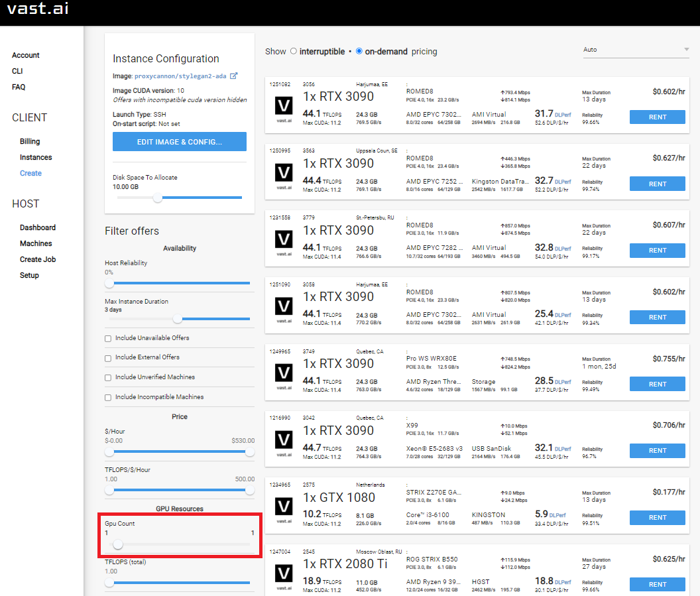Rent offer 1251090 RTX 3090

[657, 318]
